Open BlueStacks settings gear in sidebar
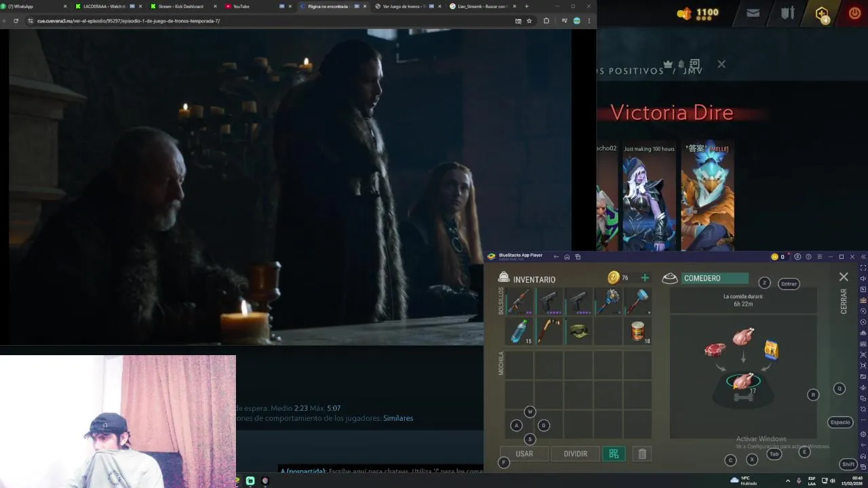The width and height of the screenshot is (868, 488). point(863,434)
